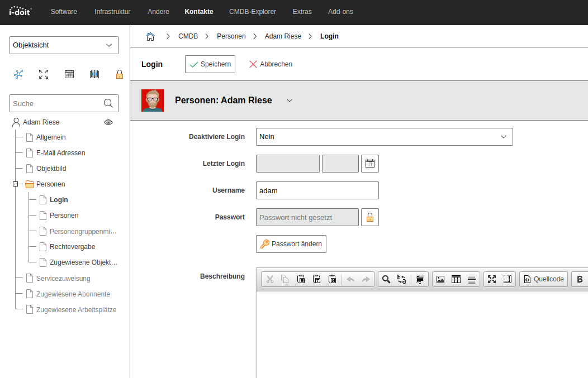Click into the Username input field
Screen dimensions: 588x378
click(317, 190)
